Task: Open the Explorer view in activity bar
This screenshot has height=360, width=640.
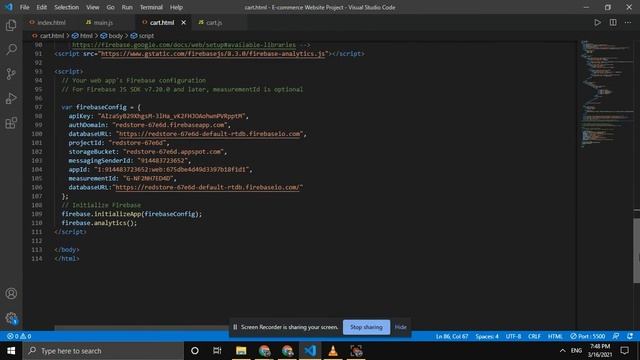Action: click(11, 25)
